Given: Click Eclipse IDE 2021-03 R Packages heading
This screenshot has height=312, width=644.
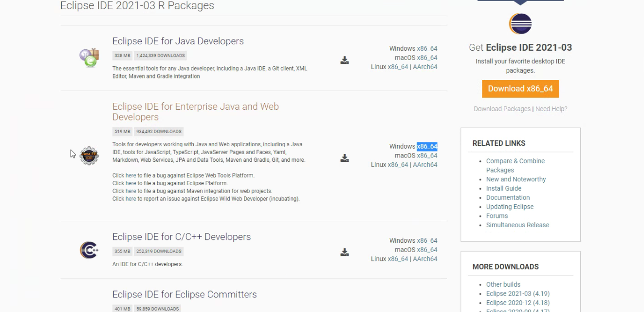Looking at the screenshot, I should click(137, 6).
